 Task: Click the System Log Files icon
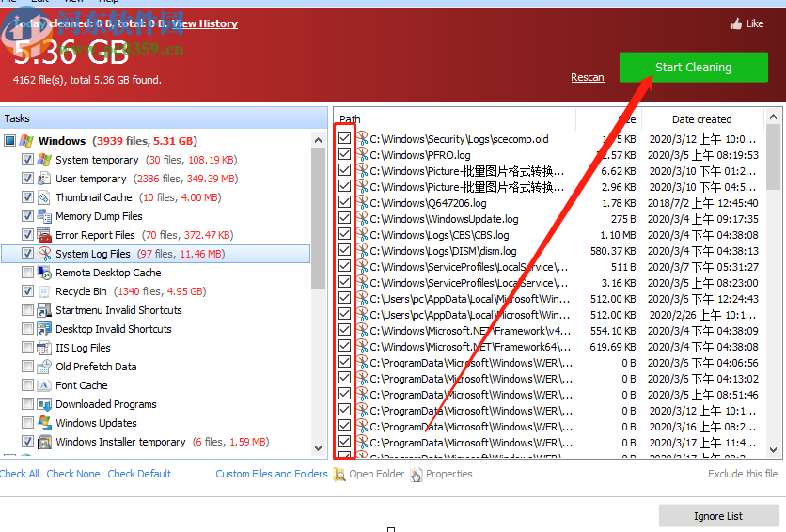(x=44, y=254)
